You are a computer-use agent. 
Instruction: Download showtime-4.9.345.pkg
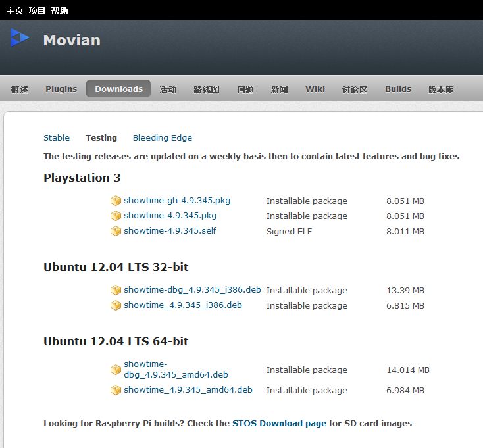[170, 216]
